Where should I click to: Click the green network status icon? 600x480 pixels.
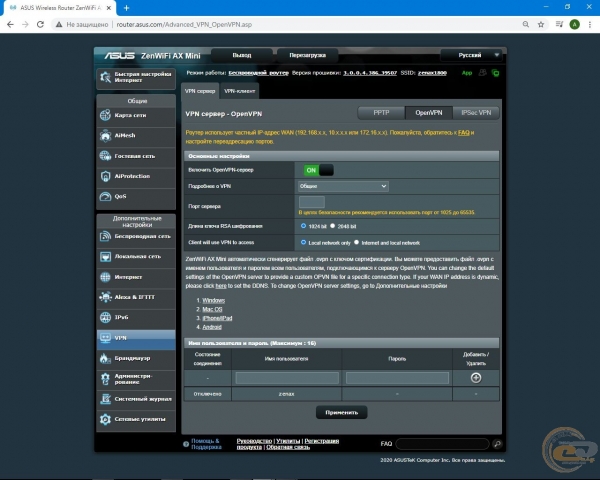click(x=495, y=73)
